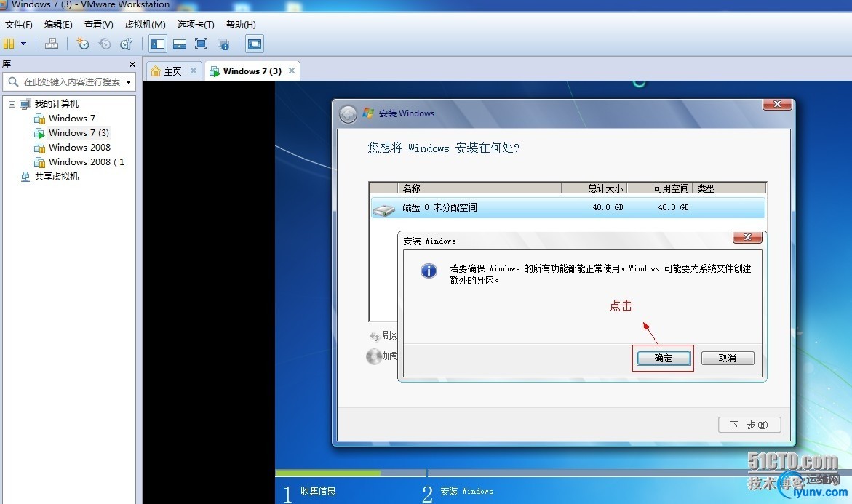Close the 安装 Windows setup window

pyautogui.click(x=777, y=104)
